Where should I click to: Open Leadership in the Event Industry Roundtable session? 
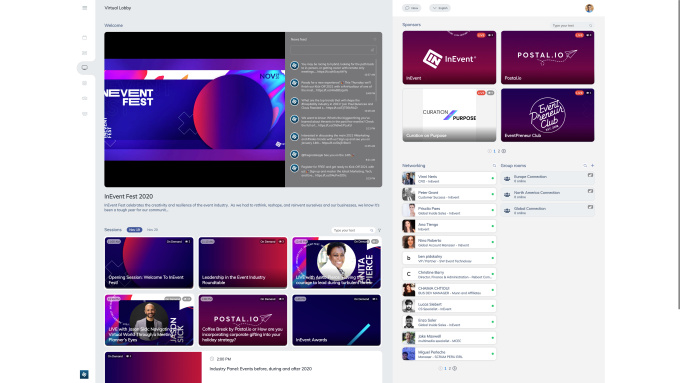coord(242,262)
